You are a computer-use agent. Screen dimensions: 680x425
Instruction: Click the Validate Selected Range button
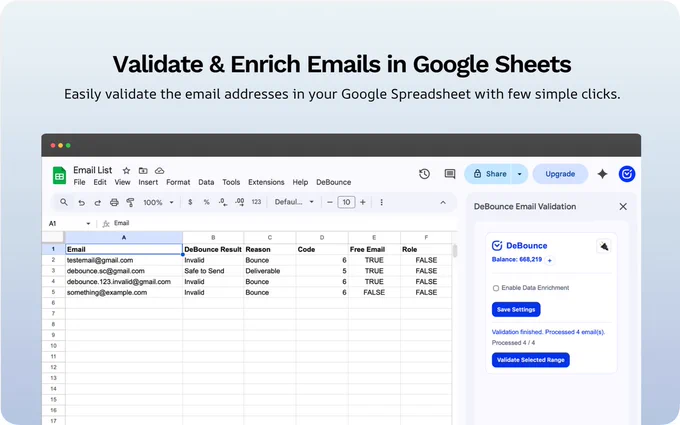coord(530,360)
